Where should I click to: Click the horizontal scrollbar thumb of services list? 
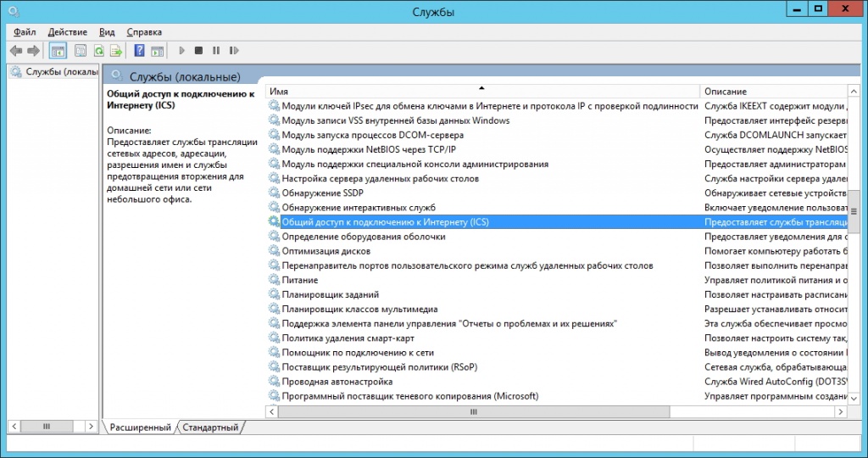coord(474,411)
